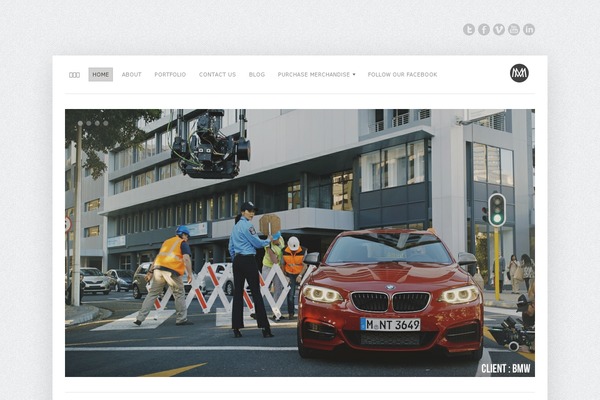The width and height of the screenshot is (600, 400).
Task: Open the YouTube social icon
Action: (x=514, y=29)
